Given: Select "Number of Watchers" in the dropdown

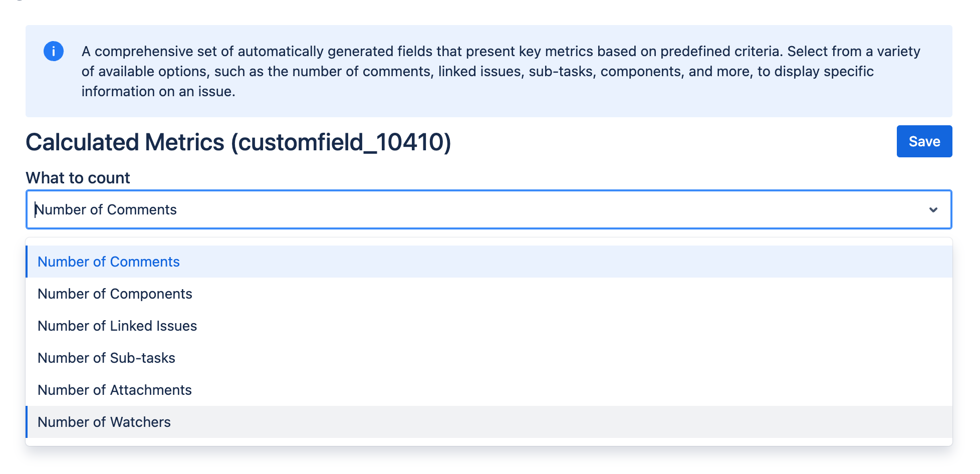Looking at the screenshot, I should coord(104,422).
